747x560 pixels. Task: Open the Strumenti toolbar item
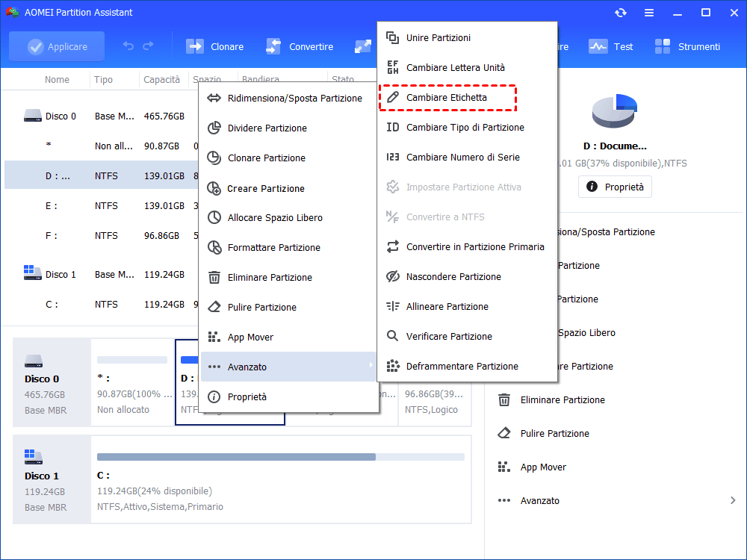(x=687, y=46)
